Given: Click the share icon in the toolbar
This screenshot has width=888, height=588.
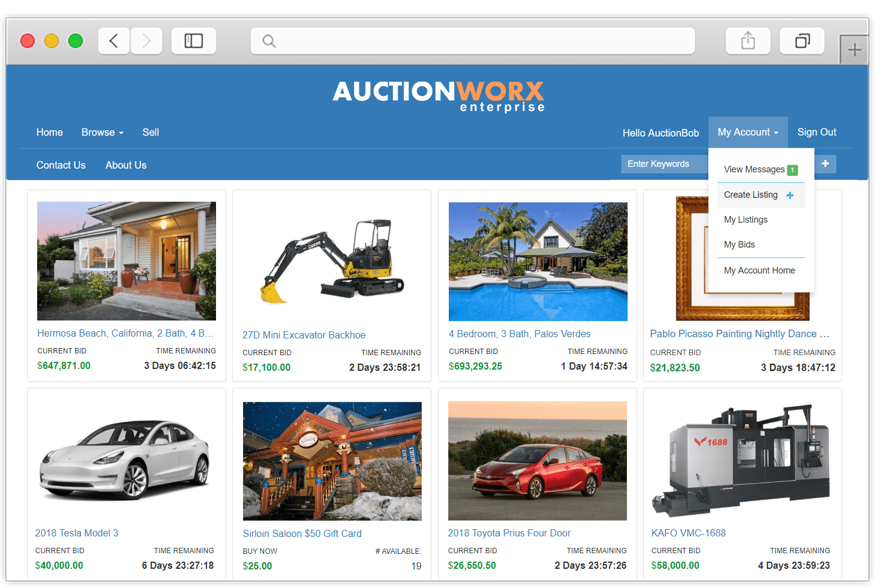Looking at the screenshot, I should [748, 40].
